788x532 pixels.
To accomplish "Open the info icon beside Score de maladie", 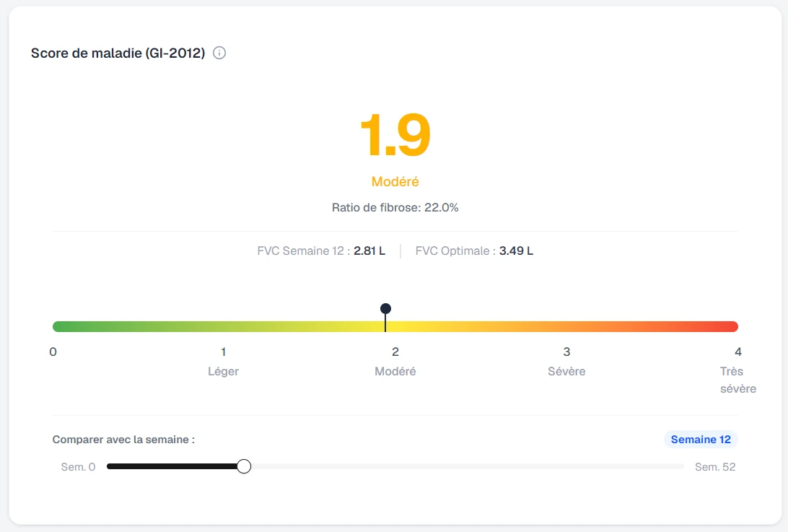I will [219, 53].
